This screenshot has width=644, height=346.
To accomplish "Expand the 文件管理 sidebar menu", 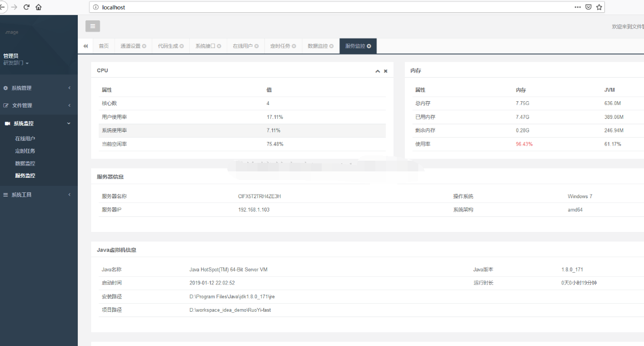I will click(39, 106).
